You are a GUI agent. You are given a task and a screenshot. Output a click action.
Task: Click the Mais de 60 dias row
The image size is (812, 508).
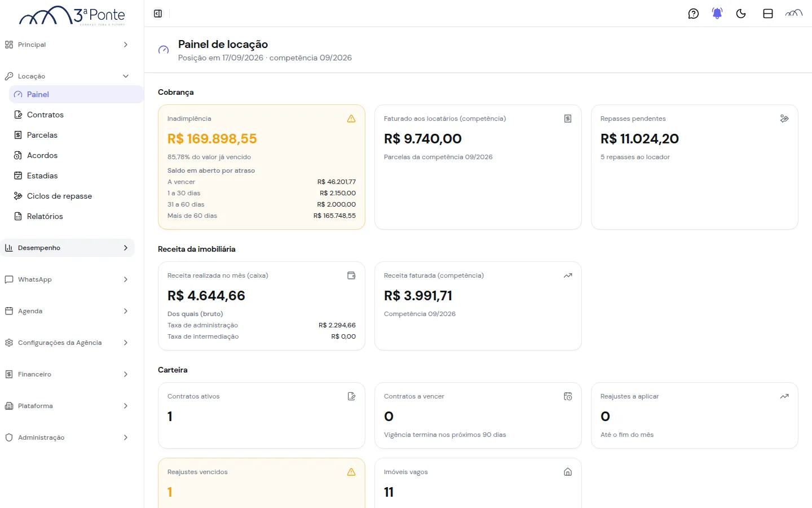[262, 216]
